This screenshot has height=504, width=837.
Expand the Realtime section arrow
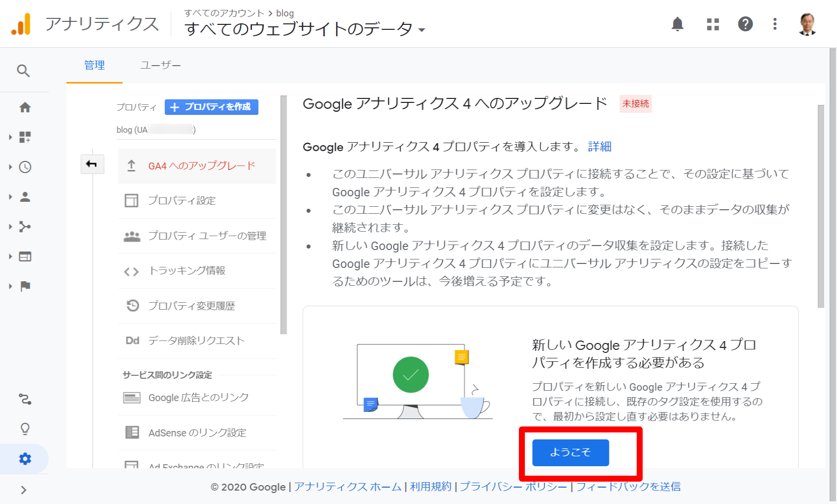[x=10, y=167]
